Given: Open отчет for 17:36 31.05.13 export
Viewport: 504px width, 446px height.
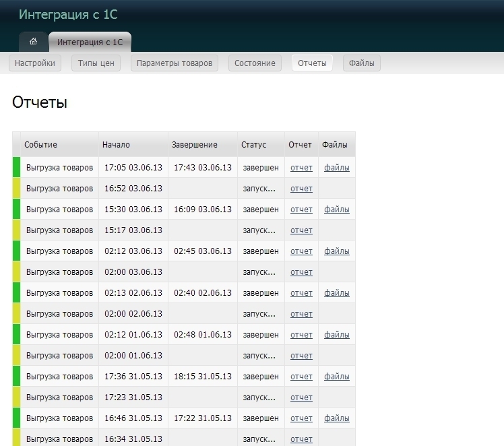Looking at the screenshot, I should coord(301,377).
